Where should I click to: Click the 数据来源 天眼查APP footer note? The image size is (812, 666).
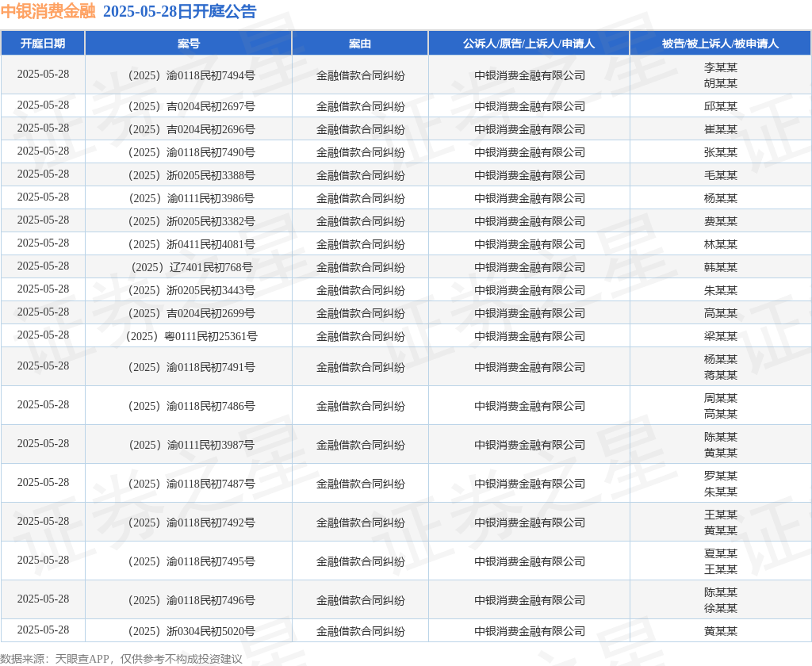121,659
